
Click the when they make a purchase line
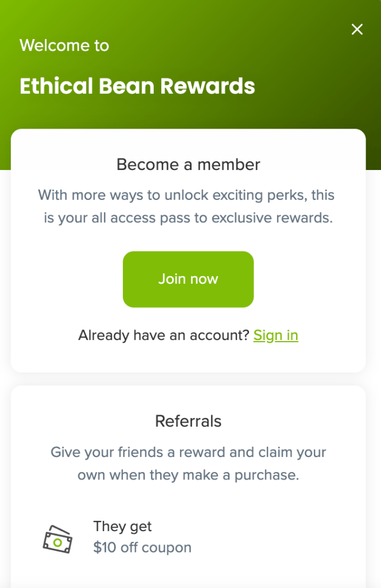(x=188, y=475)
